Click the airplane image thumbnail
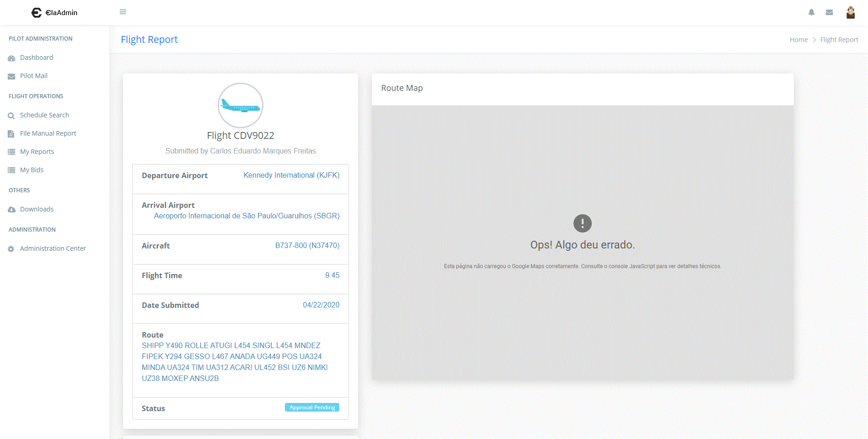 [x=241, y=106]
